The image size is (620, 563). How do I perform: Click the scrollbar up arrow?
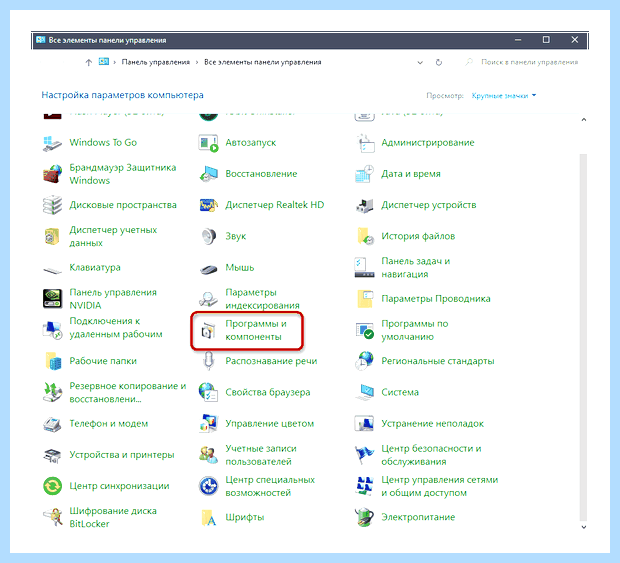[x=584, y=120]
